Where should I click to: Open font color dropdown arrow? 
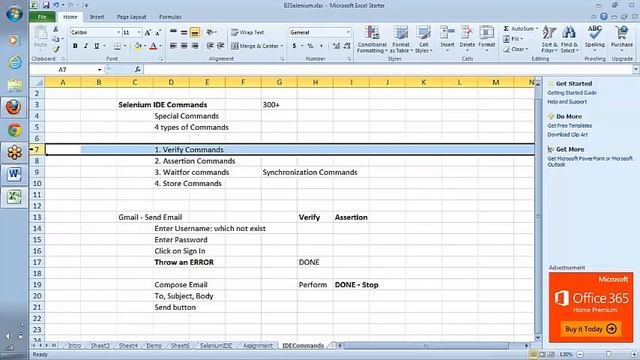click(x=160, y=46)
